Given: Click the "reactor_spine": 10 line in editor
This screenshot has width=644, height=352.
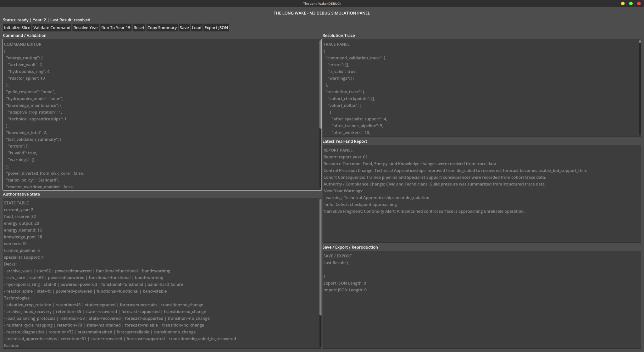Looking at the screenshot, I should 26,78.
